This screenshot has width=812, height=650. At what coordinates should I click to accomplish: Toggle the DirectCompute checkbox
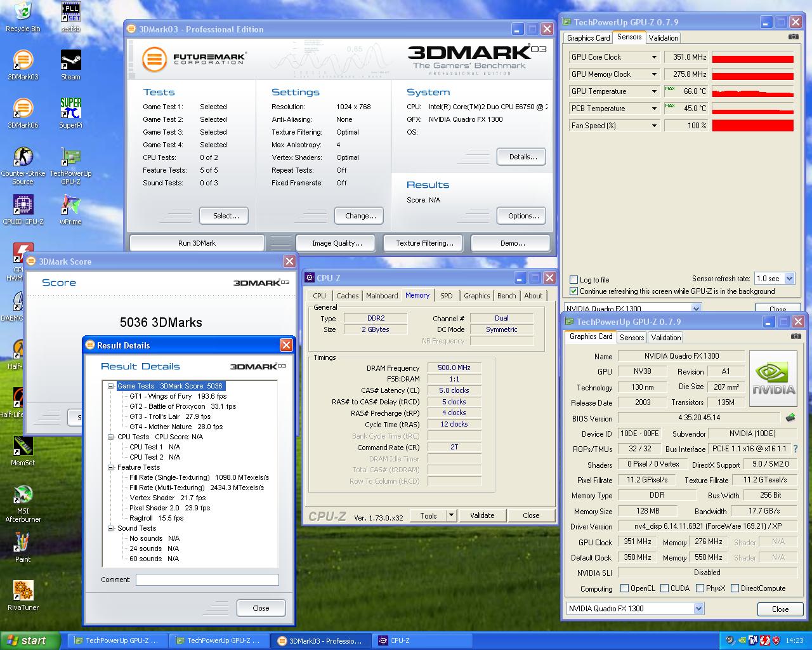[x=735, y=588]
